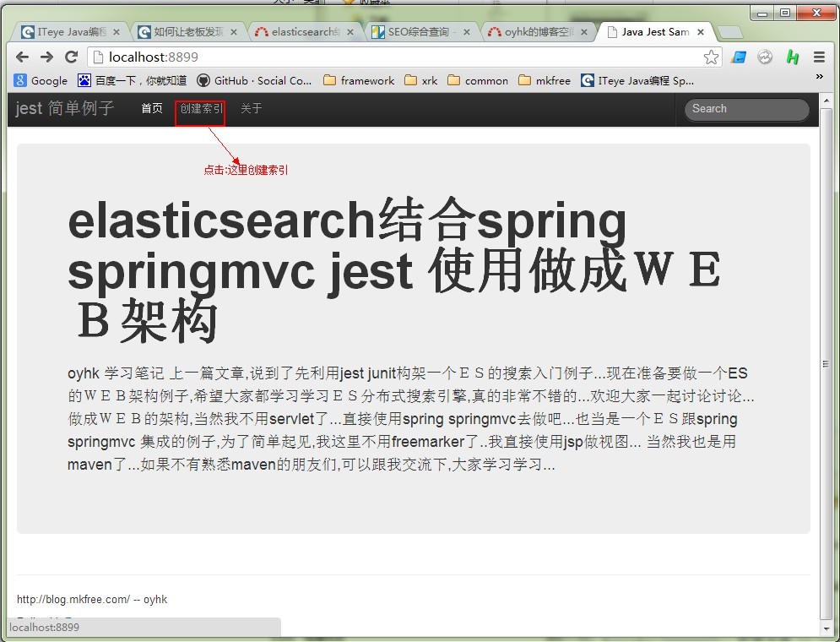
Task: Close the Java Jest Sam tab
Action: coord(700,32)
